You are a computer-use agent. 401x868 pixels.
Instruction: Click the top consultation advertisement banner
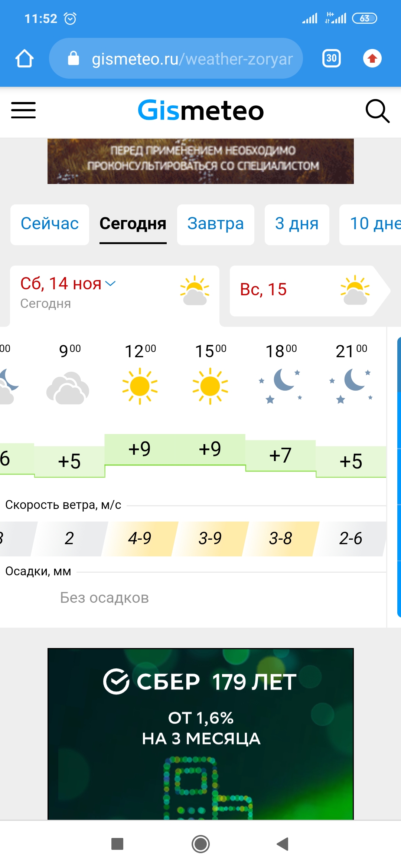coord(200,161)
